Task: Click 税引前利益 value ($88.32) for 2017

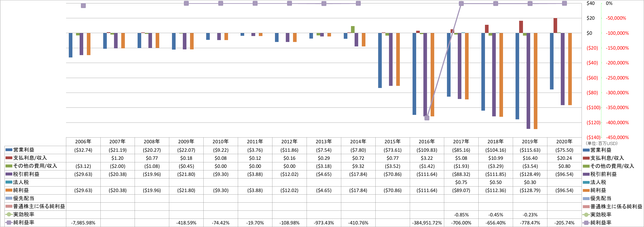Action: (x=461, y=174)
